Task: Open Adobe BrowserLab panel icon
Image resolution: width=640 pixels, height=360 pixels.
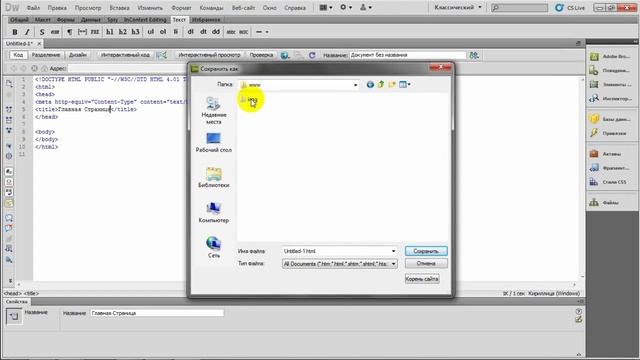Action: coord(594,56)
